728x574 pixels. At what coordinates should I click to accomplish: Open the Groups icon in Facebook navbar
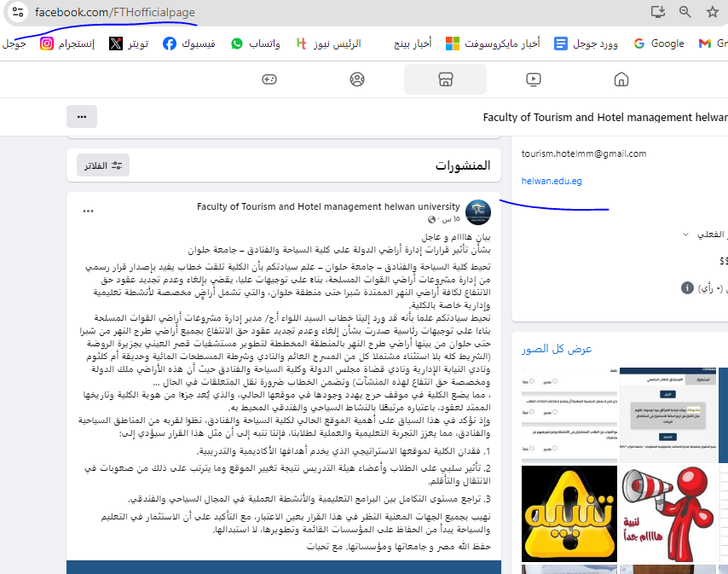356,79
